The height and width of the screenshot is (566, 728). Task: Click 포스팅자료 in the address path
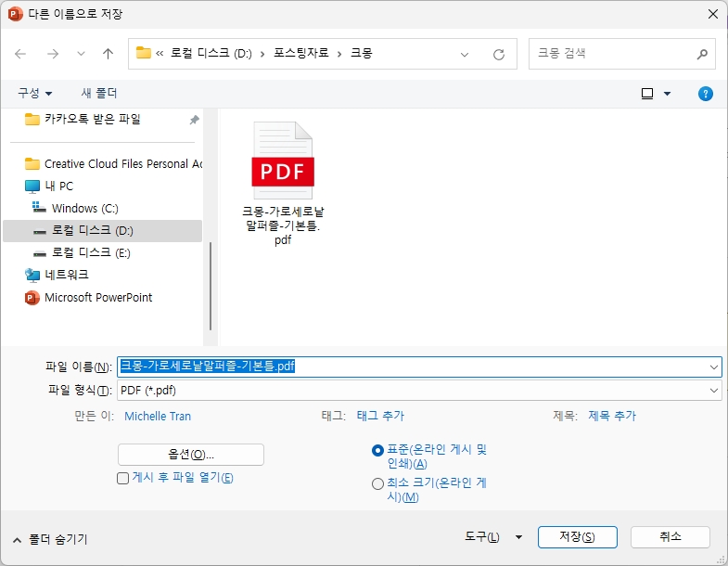[300, 54]
